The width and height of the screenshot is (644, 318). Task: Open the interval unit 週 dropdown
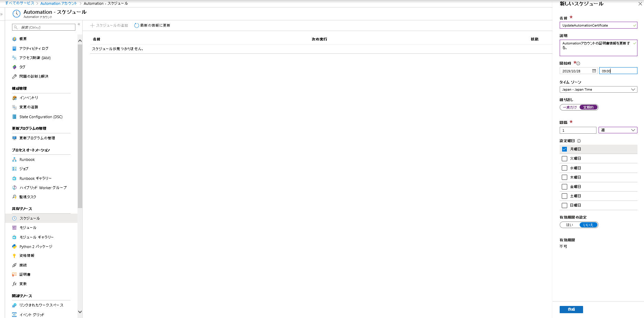tap(618, 130)
